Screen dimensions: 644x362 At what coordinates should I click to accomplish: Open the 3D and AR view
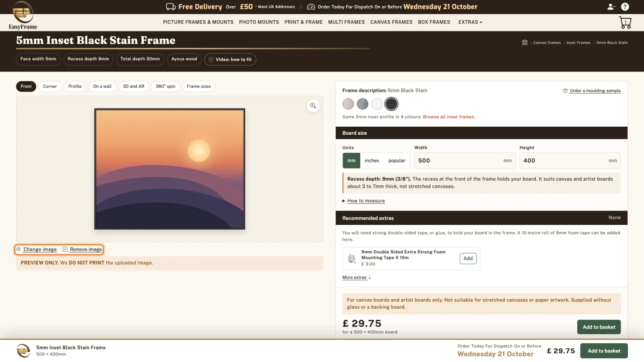point(134,86)
